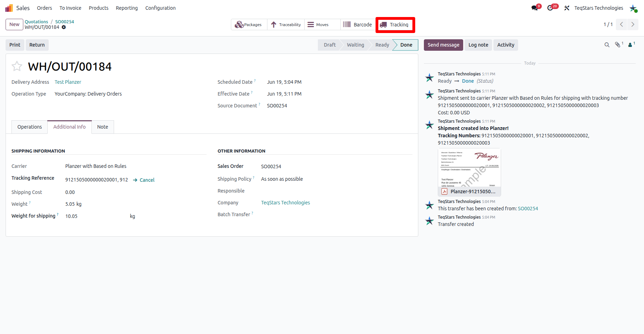
Task: Open the Orders menu
Action: 45,8
